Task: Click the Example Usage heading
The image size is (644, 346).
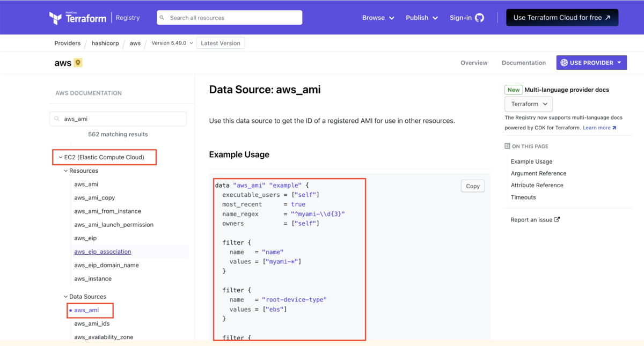Action: (x=239, y=154)
